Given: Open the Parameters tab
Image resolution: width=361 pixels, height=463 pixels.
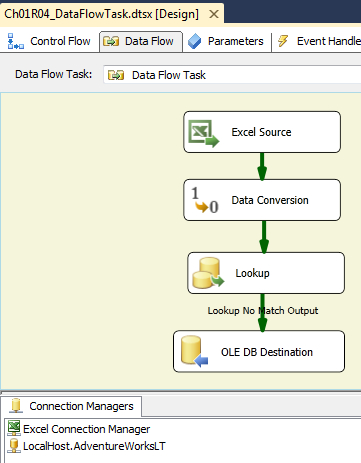Looking at the screenshot, I should click(226, 41).
